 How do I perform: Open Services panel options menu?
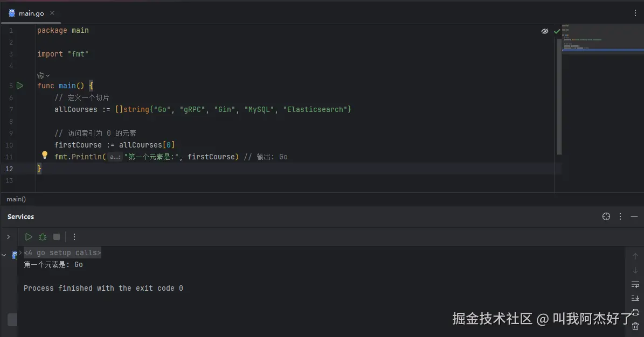click(620, 216)
